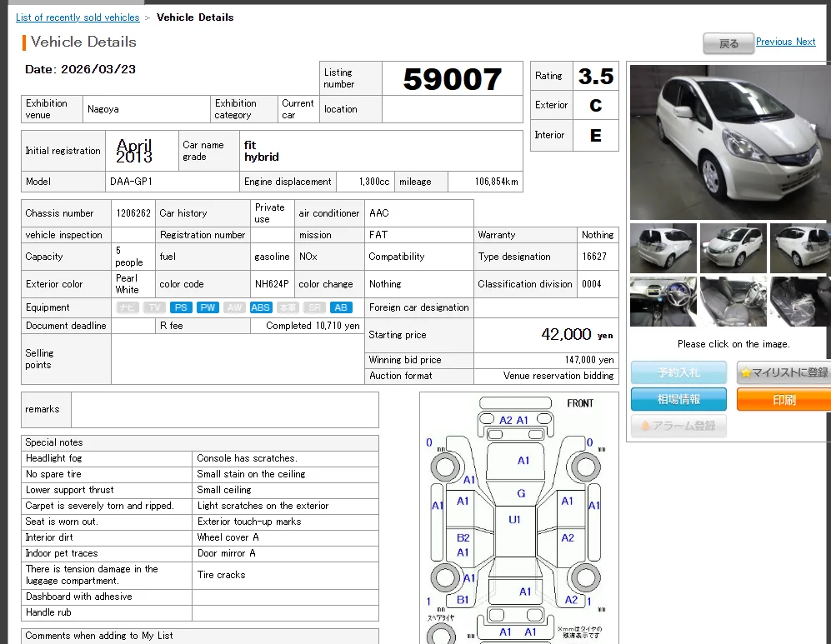Screen dimensions: 831x644
Task: Click the アラーム登録 alarm register button
Action: 678,425
